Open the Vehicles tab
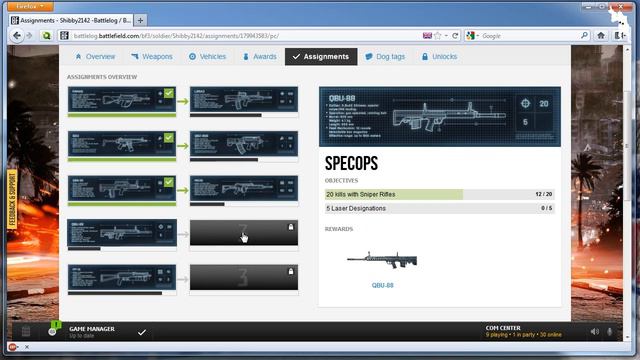 [207, 57]
